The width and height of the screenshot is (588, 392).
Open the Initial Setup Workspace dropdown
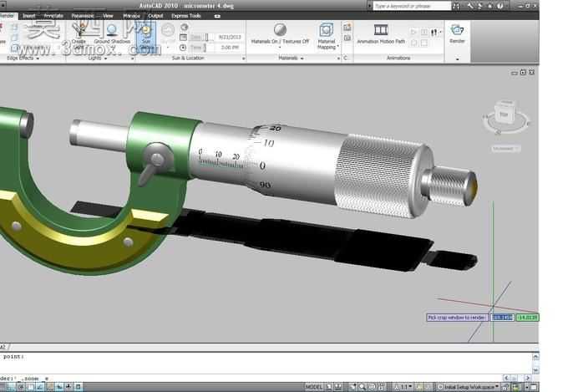[x=469, y=386]
